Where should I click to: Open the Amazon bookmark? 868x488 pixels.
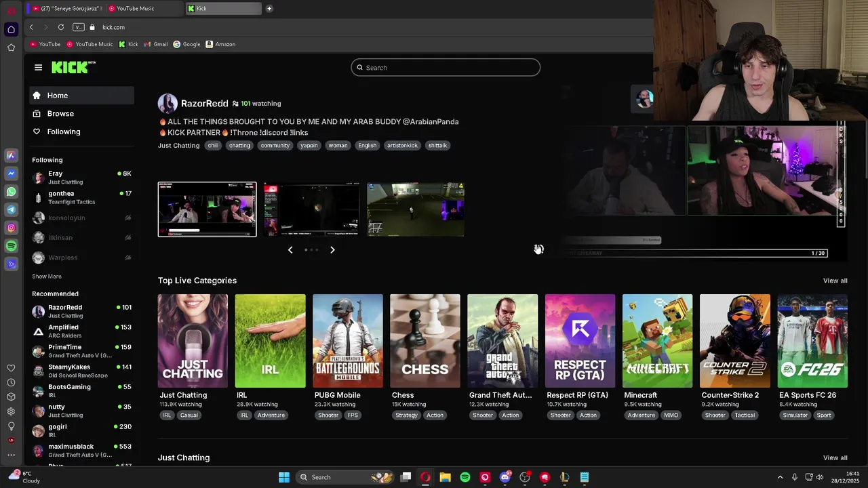[220, 44]
